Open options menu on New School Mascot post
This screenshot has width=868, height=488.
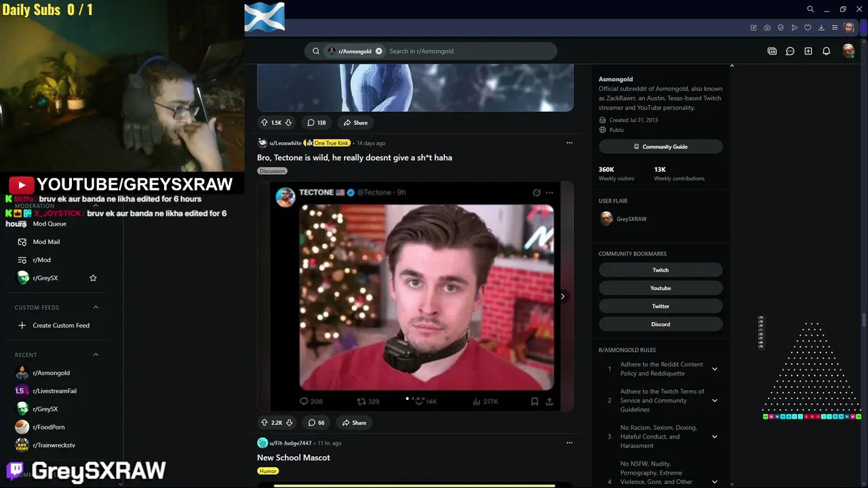(570, 443)
